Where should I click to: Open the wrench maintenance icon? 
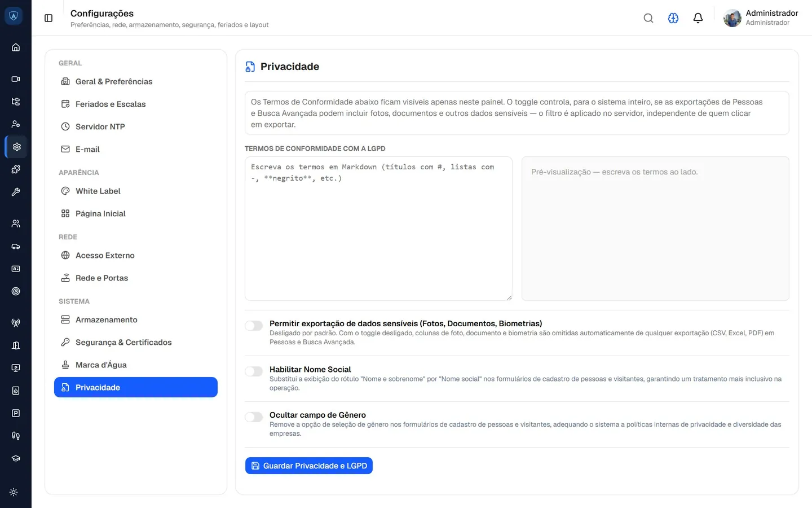(16, 192)
